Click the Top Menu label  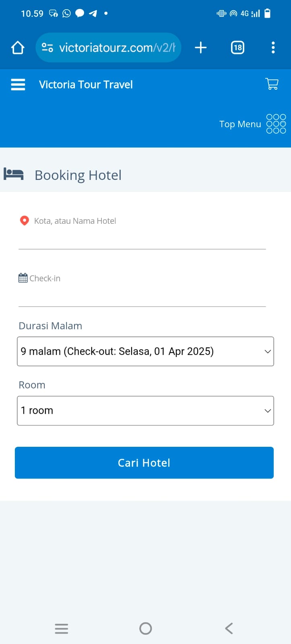click(x=240, y=124)
